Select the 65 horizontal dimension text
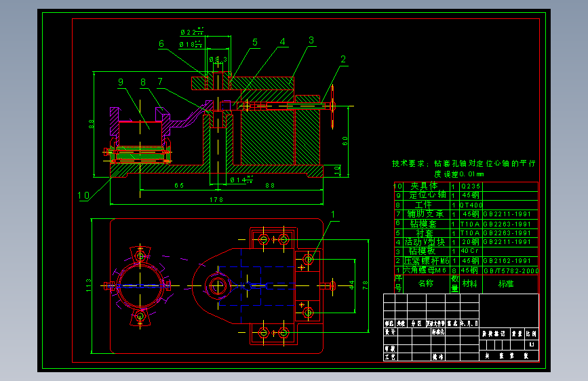588x381 pixels. (x=179, y=186)
